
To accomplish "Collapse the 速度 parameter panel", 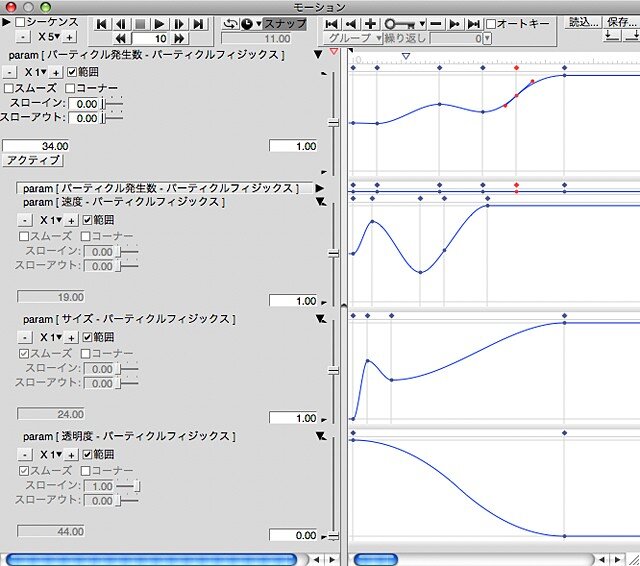I will 321,202.
